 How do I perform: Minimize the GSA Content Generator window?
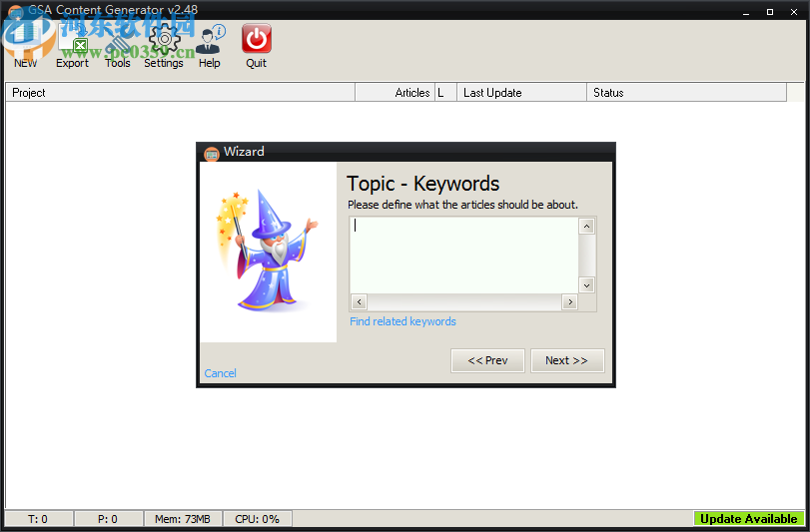[746, 12]
